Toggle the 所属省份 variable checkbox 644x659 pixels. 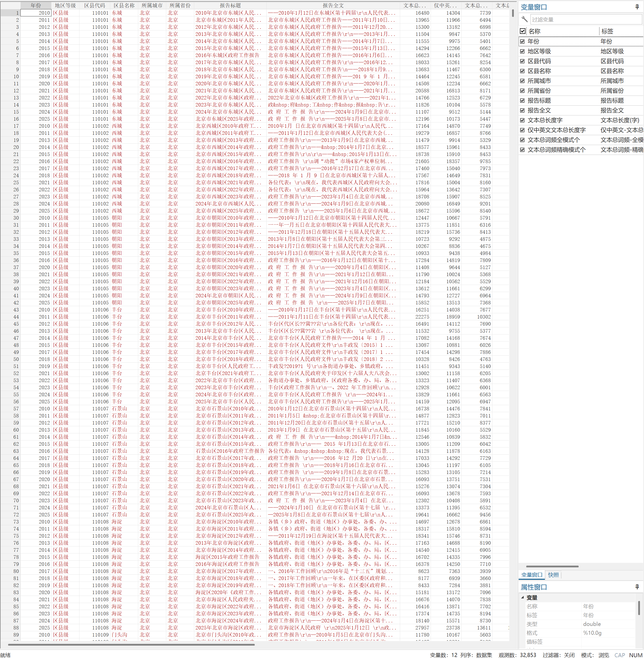pos(522,91)
